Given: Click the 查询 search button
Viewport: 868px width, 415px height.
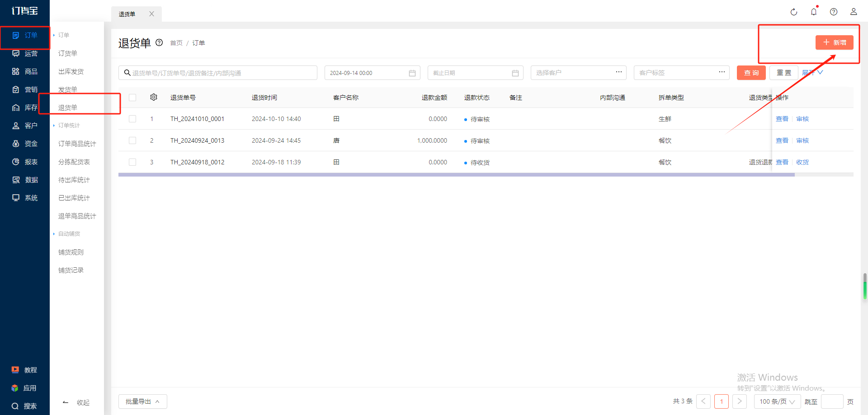Looking at the screenshot, I should pos(751,73).
